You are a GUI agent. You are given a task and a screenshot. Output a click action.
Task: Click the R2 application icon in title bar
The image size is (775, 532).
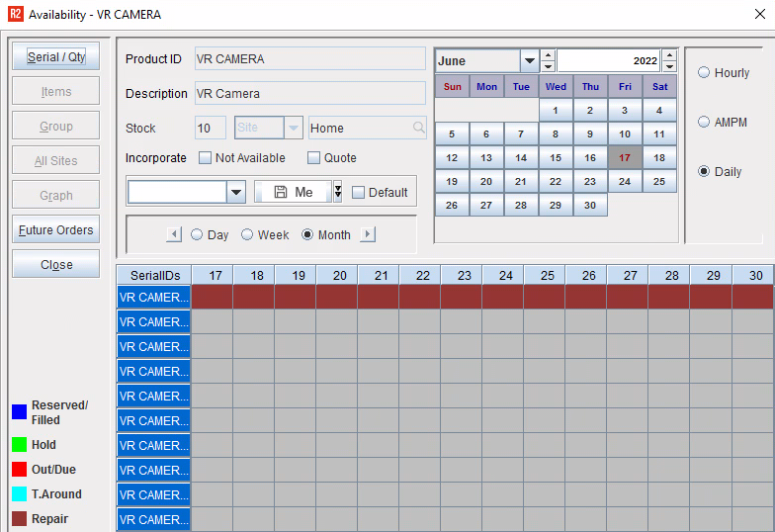point(14,15)
